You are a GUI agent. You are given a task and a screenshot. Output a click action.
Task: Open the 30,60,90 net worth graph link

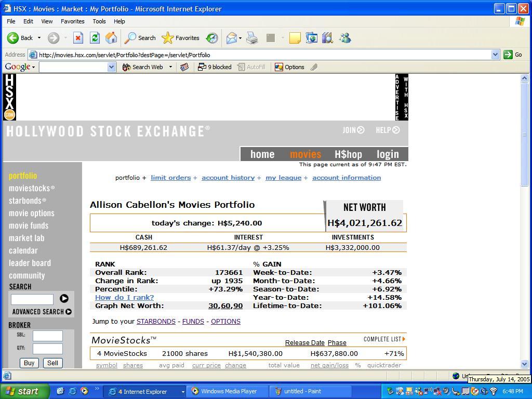(225, 305)
